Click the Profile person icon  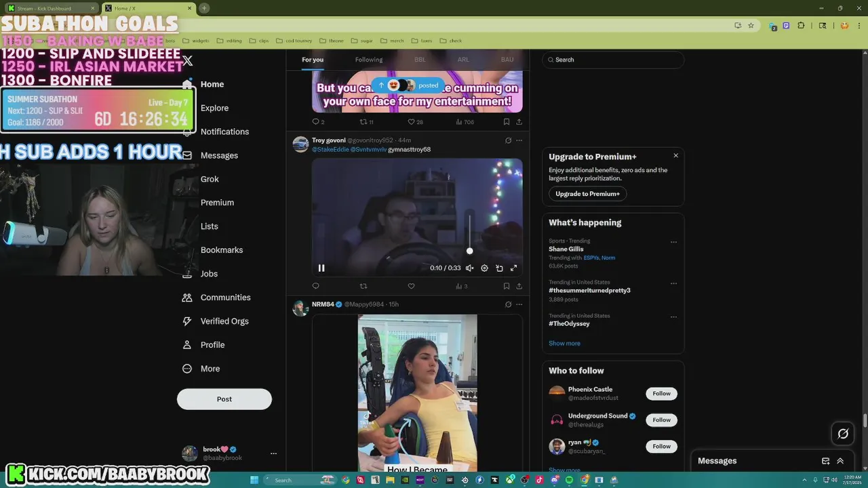click(187, 345)
